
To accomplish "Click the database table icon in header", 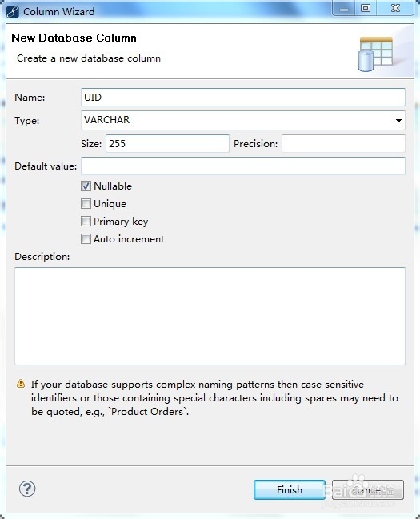I will pyautogui.click(x=376, y=54).
